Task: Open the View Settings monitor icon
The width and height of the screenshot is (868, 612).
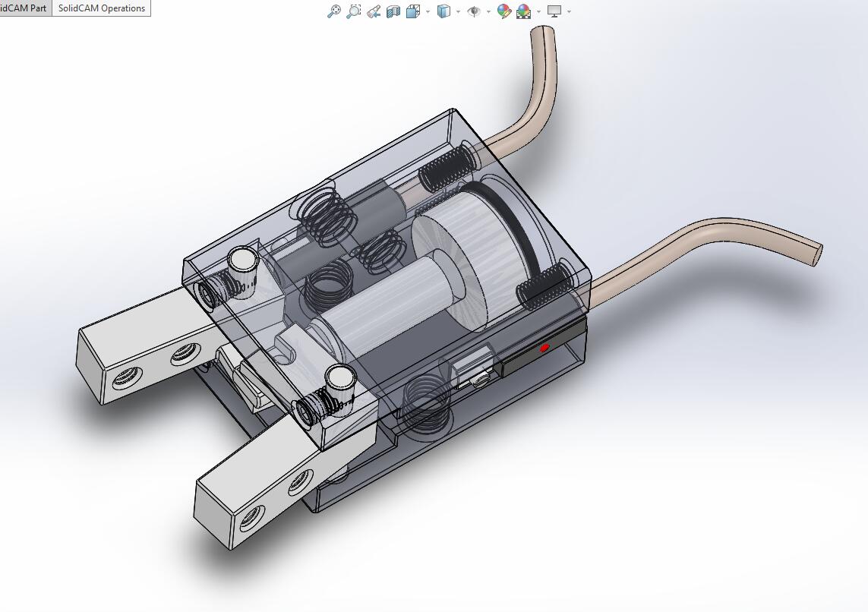Action: tap(554, 11)
